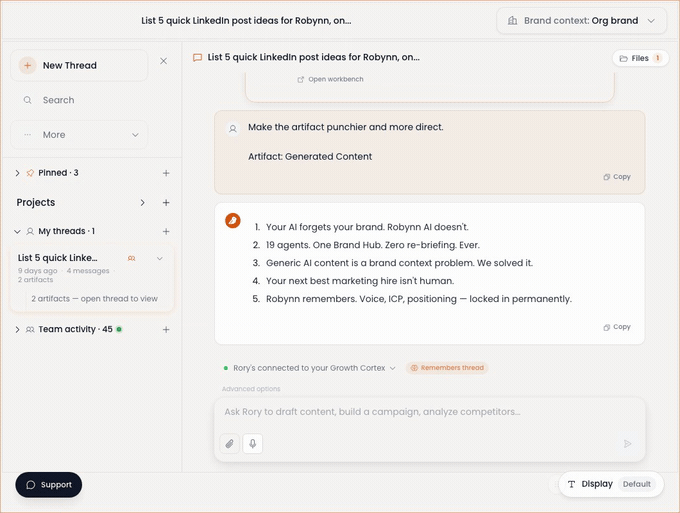Screen dimensions: 680x513
Task: Expand the More dropdown in sidebar
Action: pyautogui.click(x=79, y=135)
